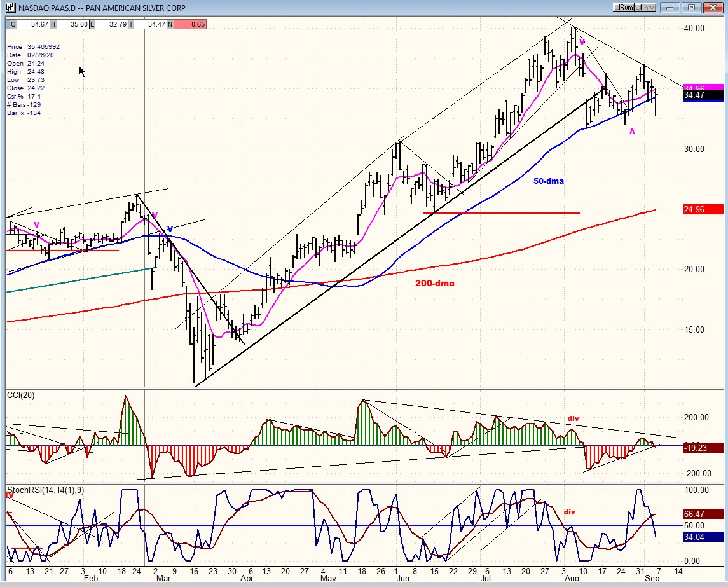Click the Price 35.465992 data readout
This screenshot has width=728, height=587.
click(x=34, y=47)
